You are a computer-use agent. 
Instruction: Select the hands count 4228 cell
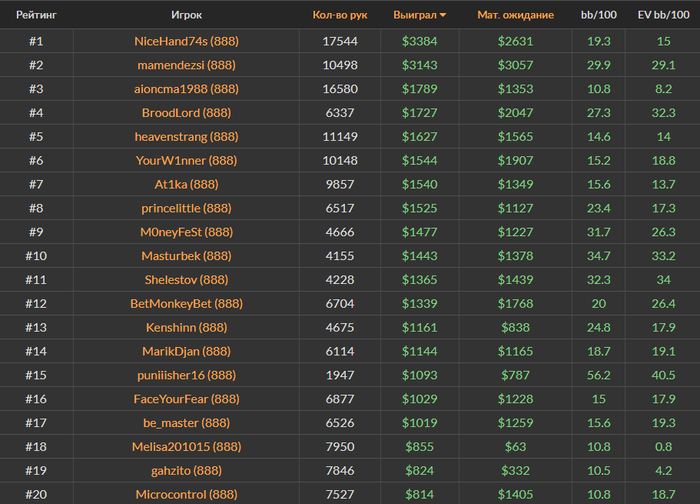pyautogui.click(x=340, y=280)
